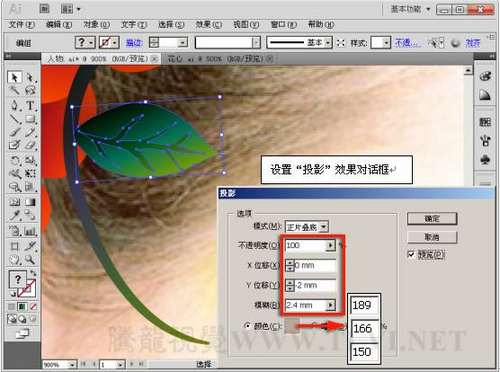Select the Free Transform tool

30,174
